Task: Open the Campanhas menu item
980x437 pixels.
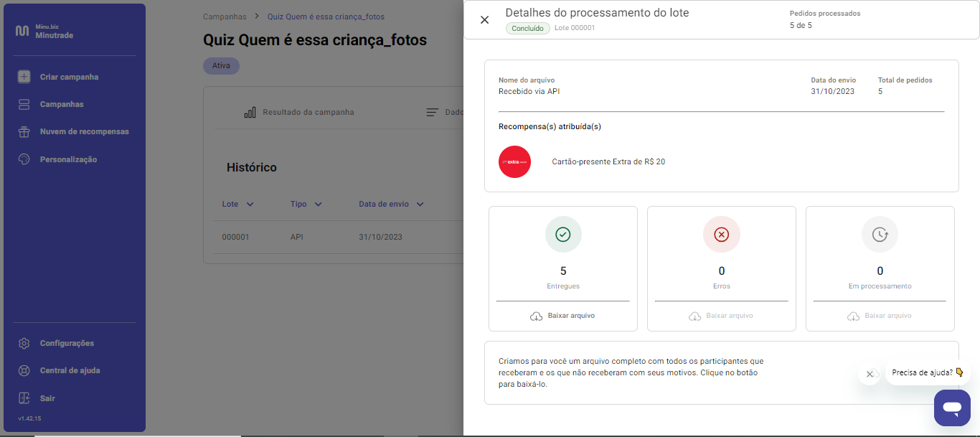Action: point(62,105)
